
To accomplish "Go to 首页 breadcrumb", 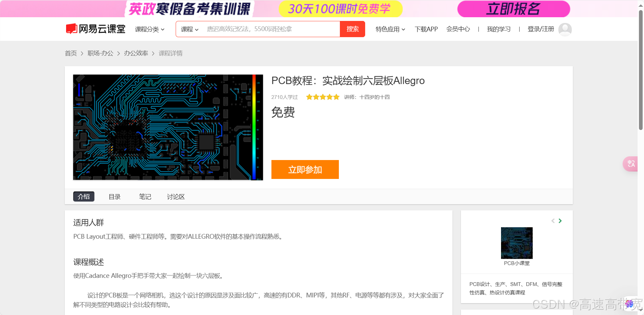I will [x=71, y=53].
